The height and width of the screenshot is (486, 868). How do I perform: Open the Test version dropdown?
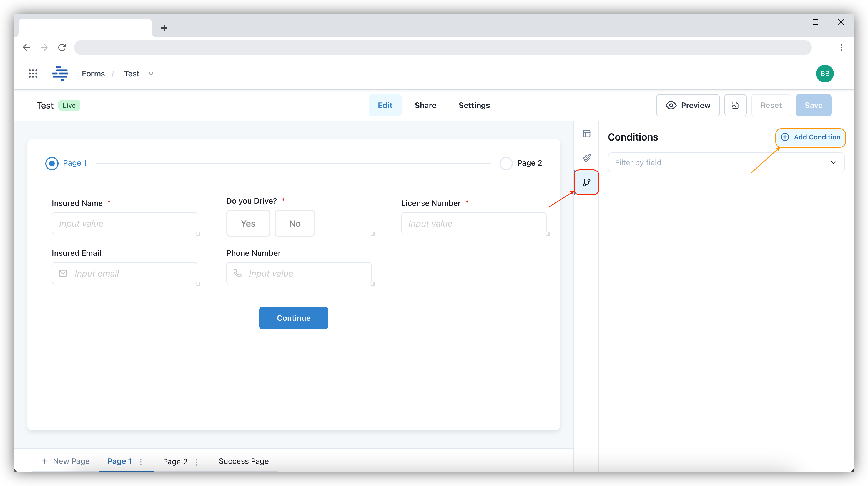click(150, 73)
